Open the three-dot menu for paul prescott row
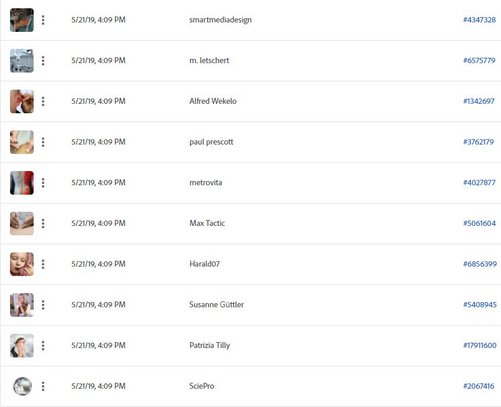 click(43, 142)
